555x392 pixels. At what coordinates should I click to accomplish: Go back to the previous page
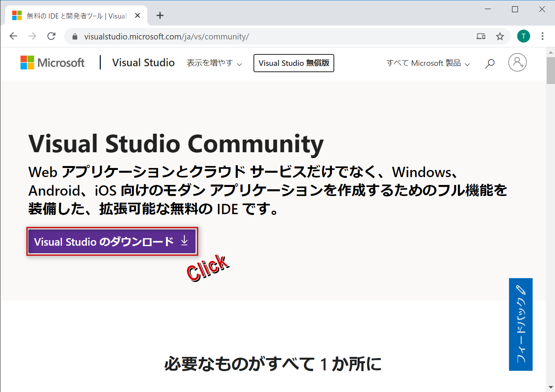point(13,36)
